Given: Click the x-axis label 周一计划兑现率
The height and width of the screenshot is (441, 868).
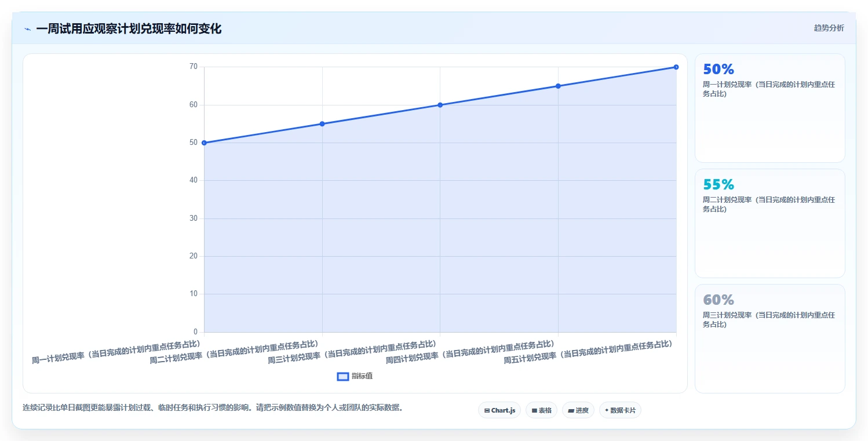Looking at the screenshot, I should click(116, 351).
